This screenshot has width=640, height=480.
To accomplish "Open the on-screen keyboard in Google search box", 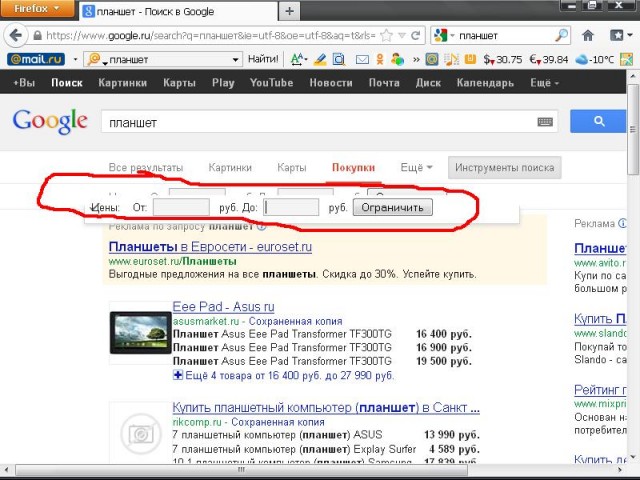I will click(545, 122).
